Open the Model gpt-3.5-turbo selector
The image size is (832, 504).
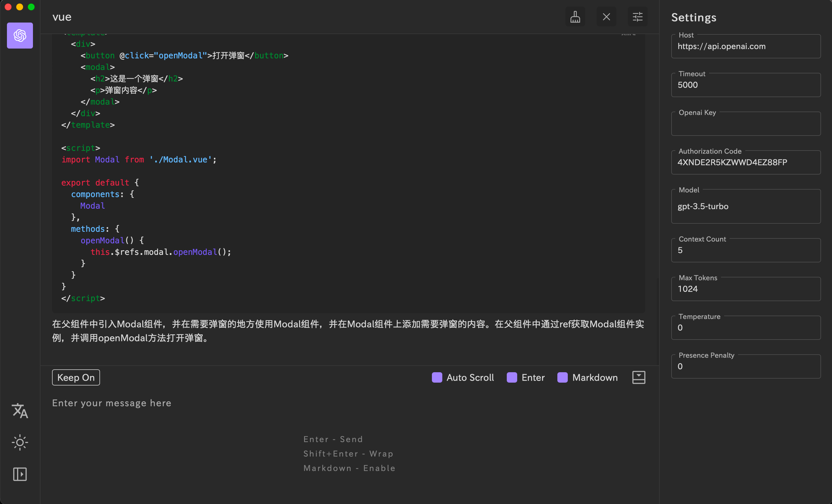pos(746,206)
